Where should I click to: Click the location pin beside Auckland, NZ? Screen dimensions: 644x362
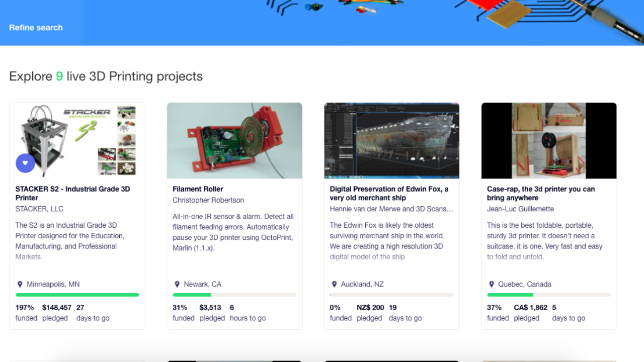pyautogui.click(x=334, y=284)
